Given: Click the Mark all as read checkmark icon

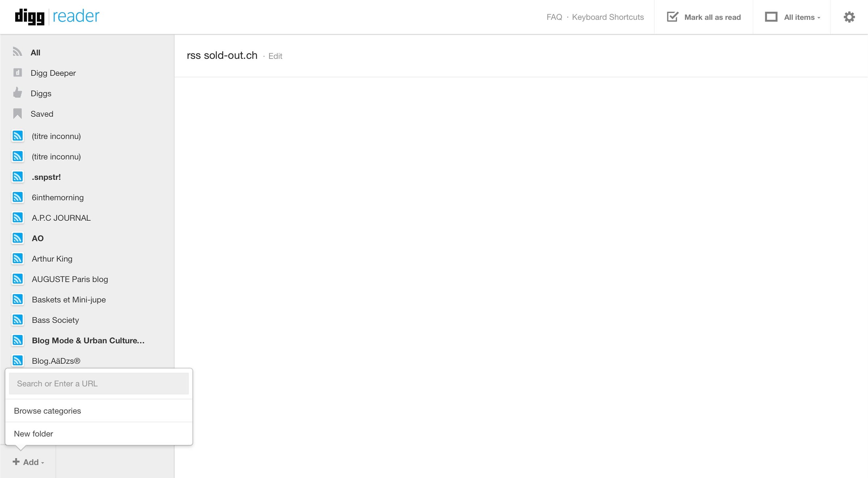Looking at the screenshot, I should 672,17.
